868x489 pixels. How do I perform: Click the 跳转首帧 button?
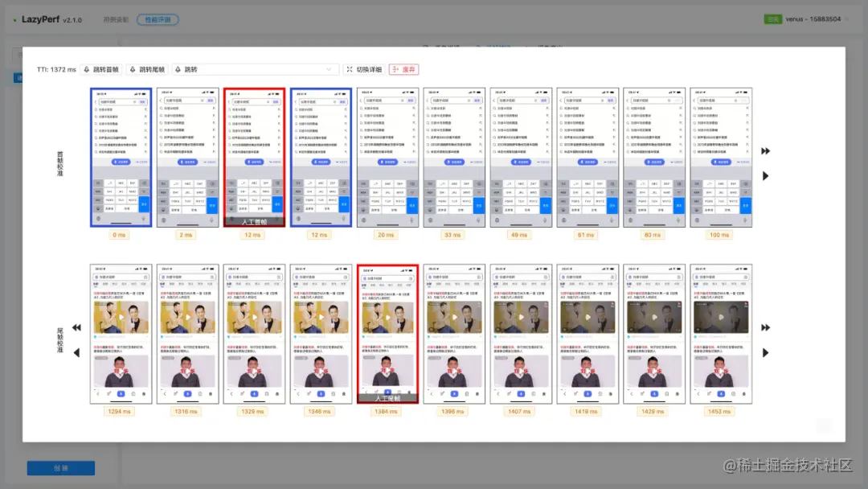(x=101, y=69)
